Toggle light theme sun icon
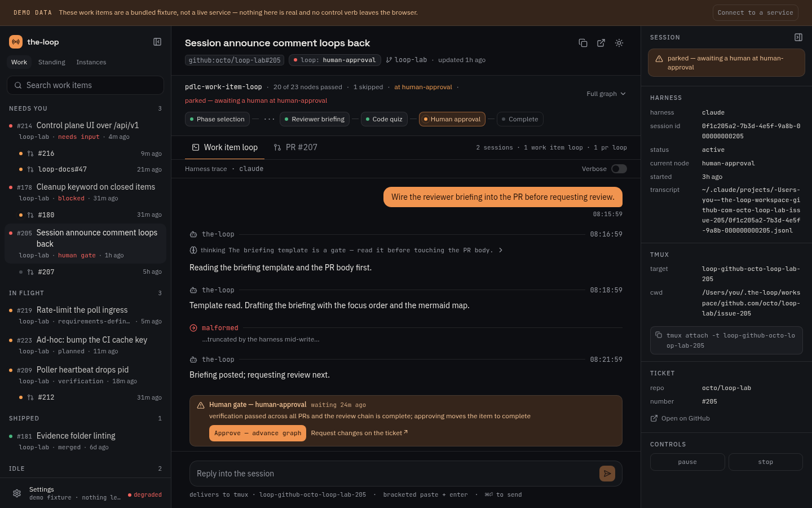Image resolution: width=812 pixels, height=508 pixels. click(x=619, y=43)
